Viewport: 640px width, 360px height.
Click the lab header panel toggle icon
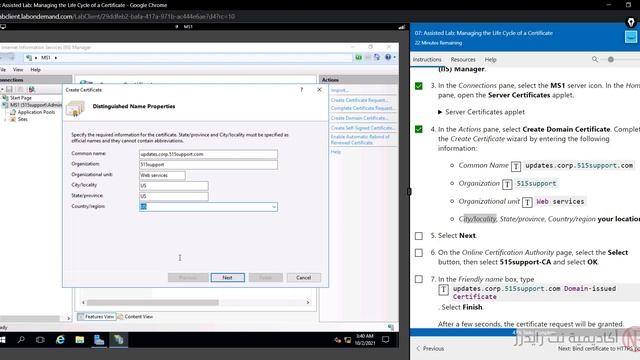pyautogui.click(x=631, y=37)
